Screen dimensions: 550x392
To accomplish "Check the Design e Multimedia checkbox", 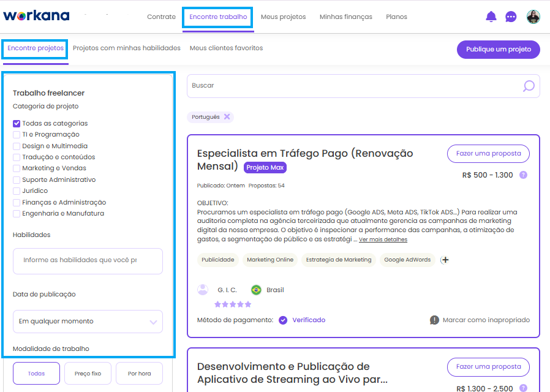I will (17, 146).
